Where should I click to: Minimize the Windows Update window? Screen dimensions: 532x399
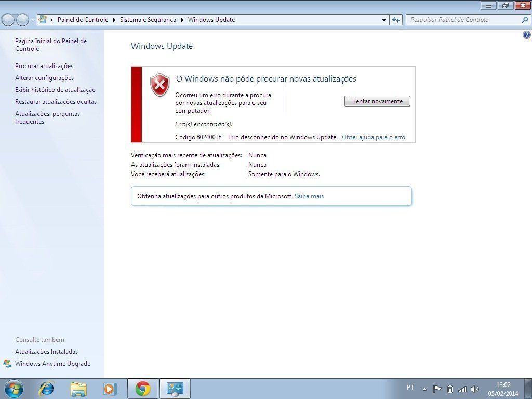point(488,5)
